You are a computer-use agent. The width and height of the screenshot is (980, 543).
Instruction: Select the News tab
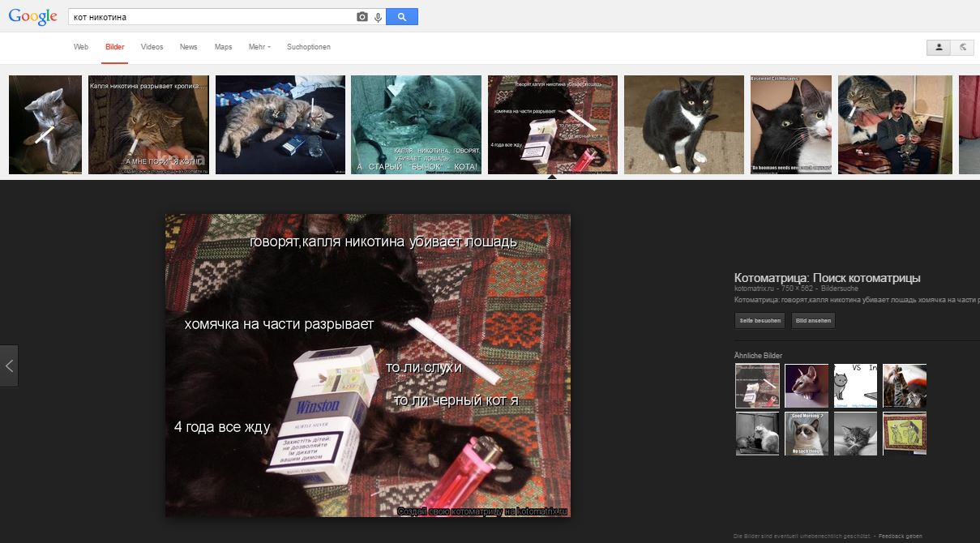coord(188,47)
